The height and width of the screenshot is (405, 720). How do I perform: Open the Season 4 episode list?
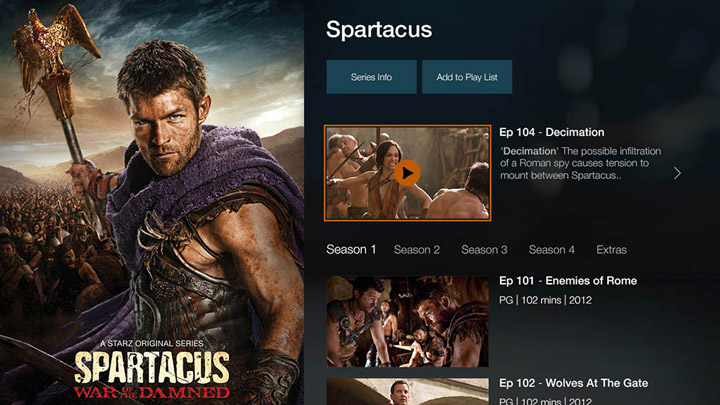tap(551, 250)
